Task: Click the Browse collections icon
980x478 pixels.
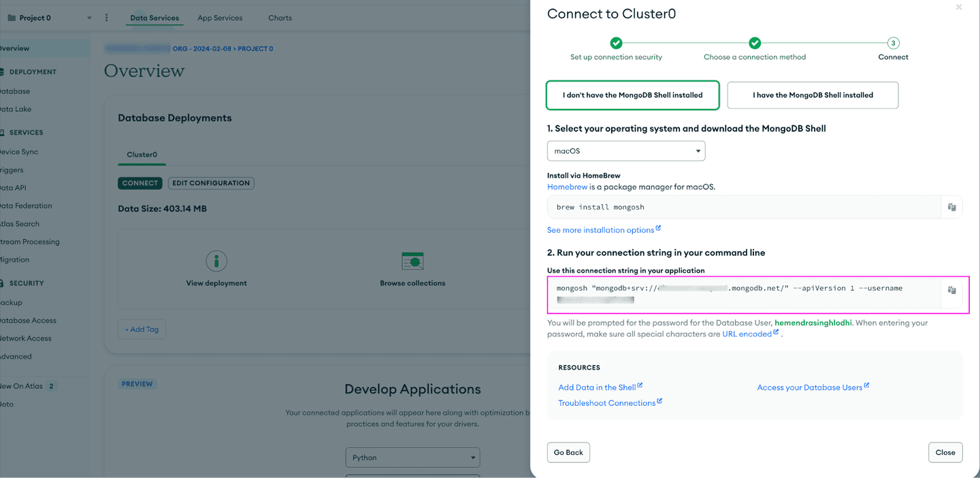Action: point(412,260)
